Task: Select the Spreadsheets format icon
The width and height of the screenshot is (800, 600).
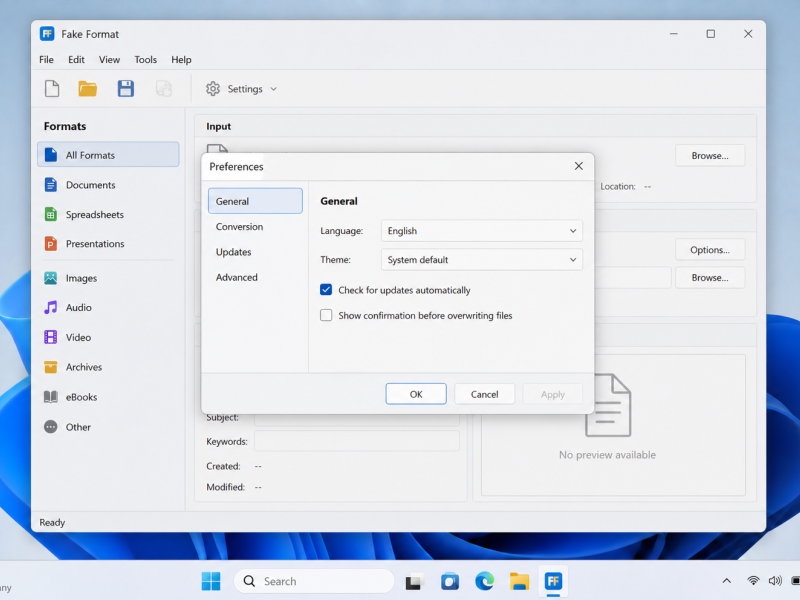Action: (x=51, y=214)
